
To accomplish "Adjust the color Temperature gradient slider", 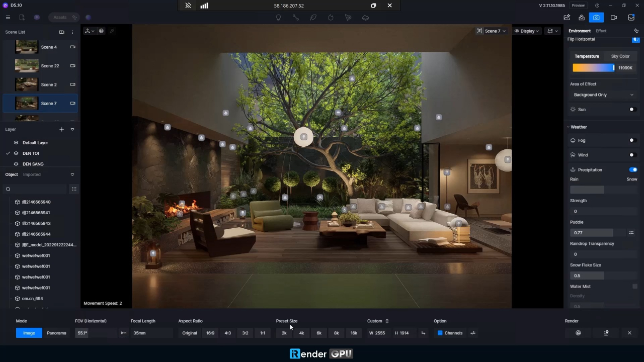I will pyautogui.click(x=593, y=68).
